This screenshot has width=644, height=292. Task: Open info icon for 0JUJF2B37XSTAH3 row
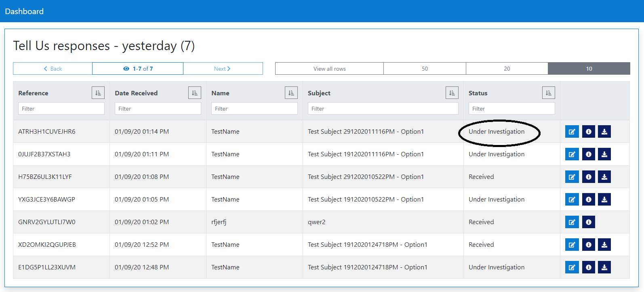(588, 154)
